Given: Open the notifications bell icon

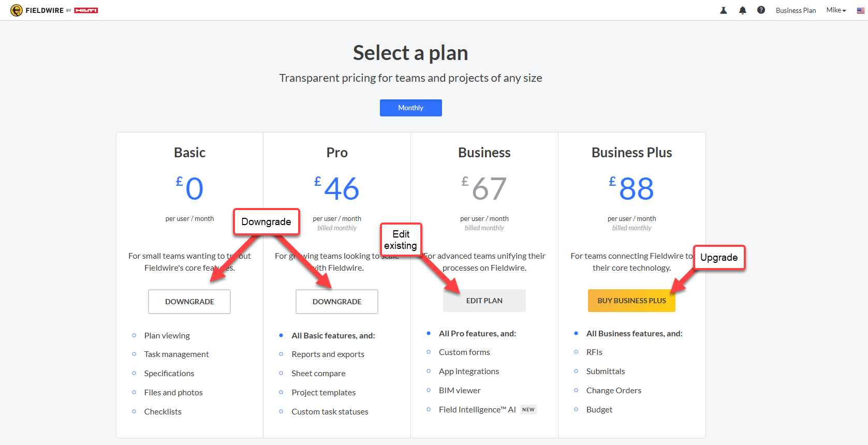Looking at the screenshot, I should (x=742, y=10).
